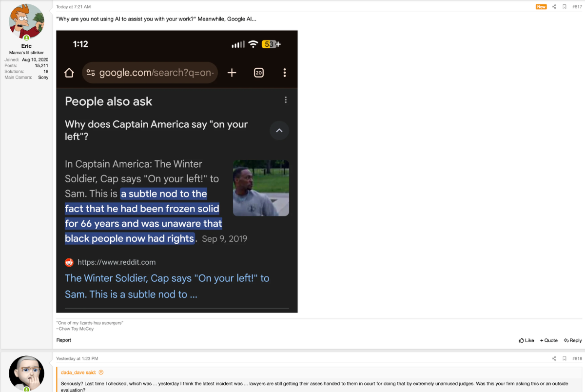The height and width of the screenshot is (392, 585).
Task: Click the share icon on post #818
Action: tap(554, 358)
